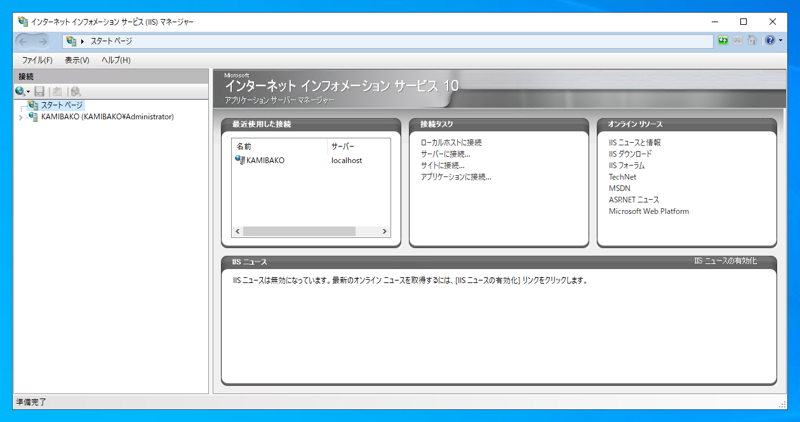Click the recent connections horizontal scrollbar thumb
The image size is (800, 422).
pos(299,231)
